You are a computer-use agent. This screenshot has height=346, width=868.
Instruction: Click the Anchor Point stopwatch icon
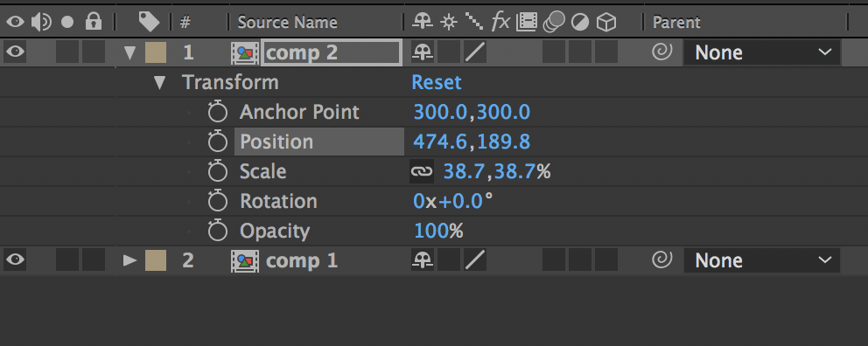[x=218, y=112]
